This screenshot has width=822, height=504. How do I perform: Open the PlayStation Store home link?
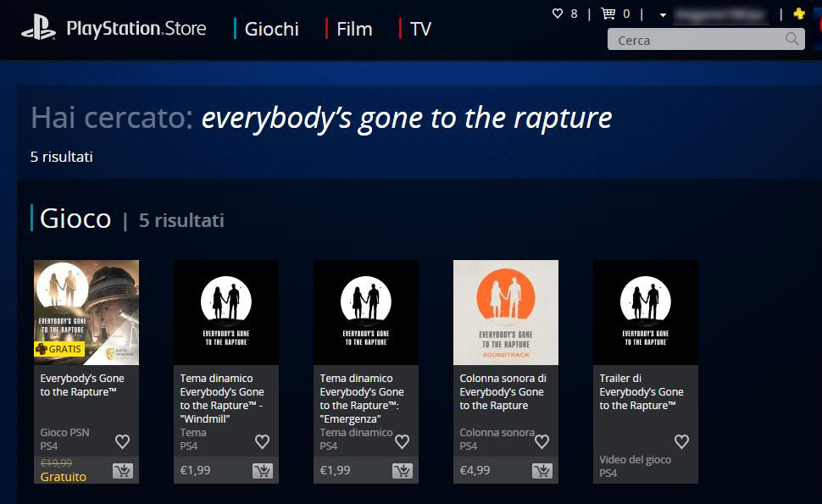pyautogui.click(x=136, y=28)
